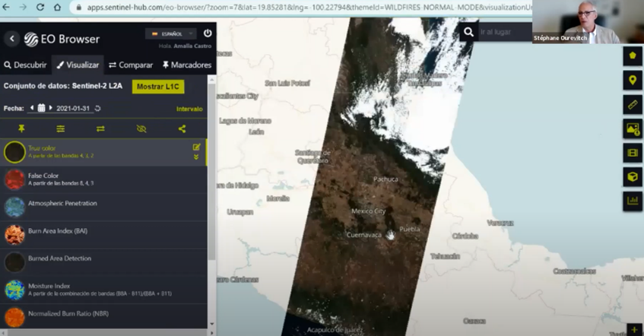Open the effects sliders settings icon
This screenshot has height=336, width=644.
pos(61,128)
